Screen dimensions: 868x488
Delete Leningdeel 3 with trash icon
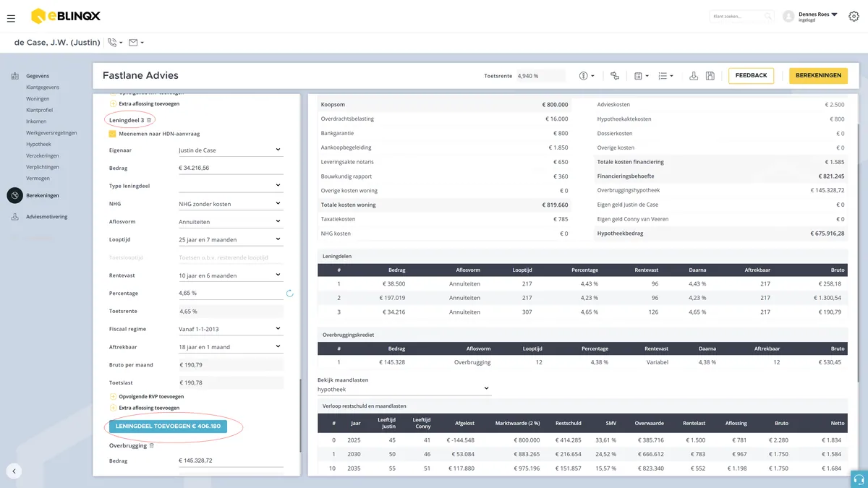(x=150, y=120)
